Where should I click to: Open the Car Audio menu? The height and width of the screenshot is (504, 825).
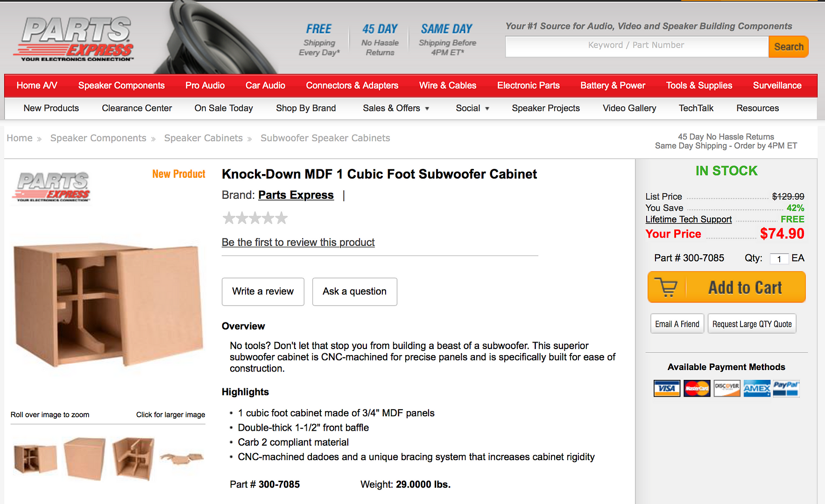coord(265,85)
